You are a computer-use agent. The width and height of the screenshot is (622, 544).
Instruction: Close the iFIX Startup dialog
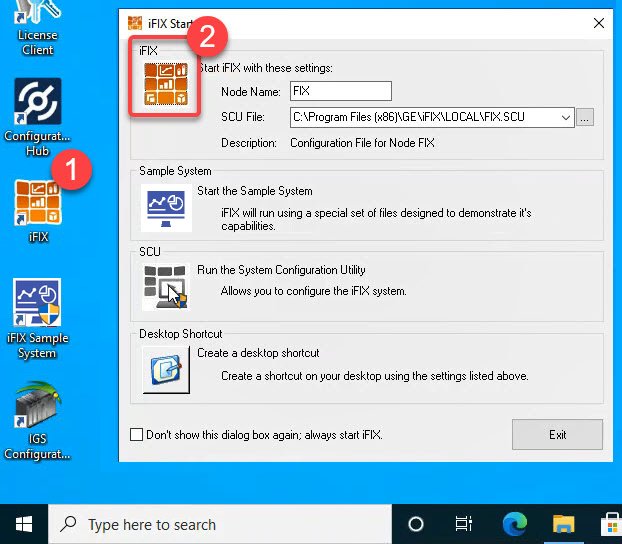599,23
